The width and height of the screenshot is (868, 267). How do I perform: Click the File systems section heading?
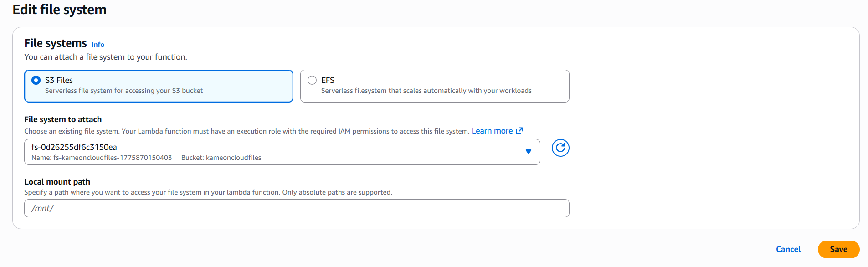pos(55,43)
